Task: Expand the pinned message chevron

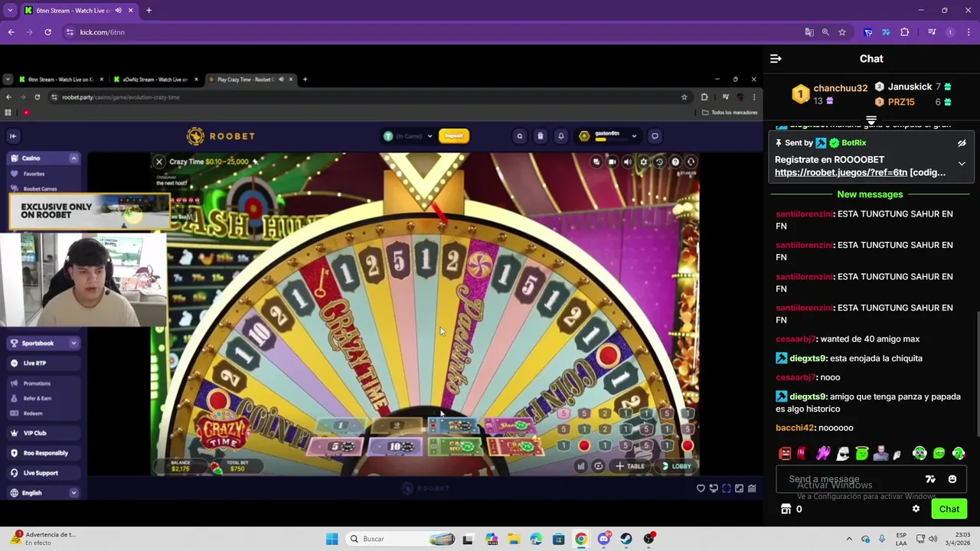Action: 962,163
